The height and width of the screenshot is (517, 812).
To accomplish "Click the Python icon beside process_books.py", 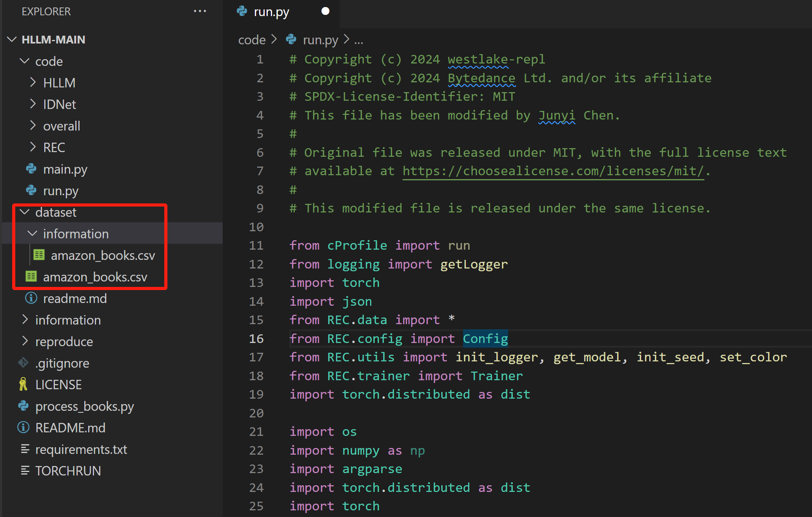I will coord(24,406).
